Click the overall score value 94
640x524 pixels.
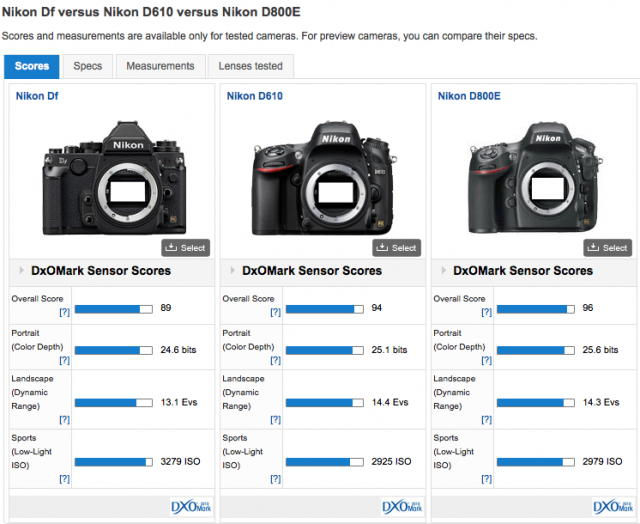377,308
